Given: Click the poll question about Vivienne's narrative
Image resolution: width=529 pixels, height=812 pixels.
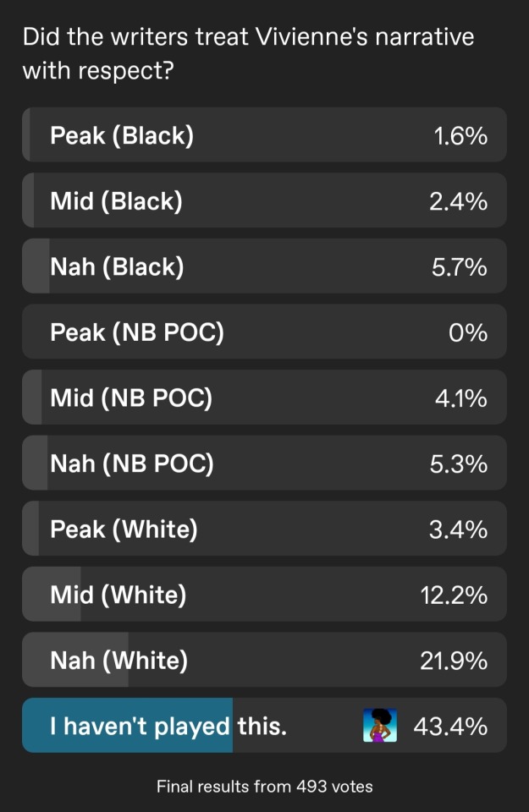Looking at the screenshot, I should (x=248, y=53).
